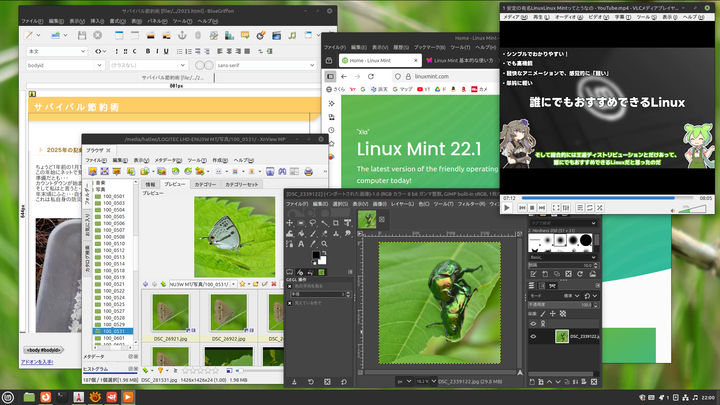720x405 pixels.
Task: Select the Color Picker tool in GIMP
Action: click(313, 244)
